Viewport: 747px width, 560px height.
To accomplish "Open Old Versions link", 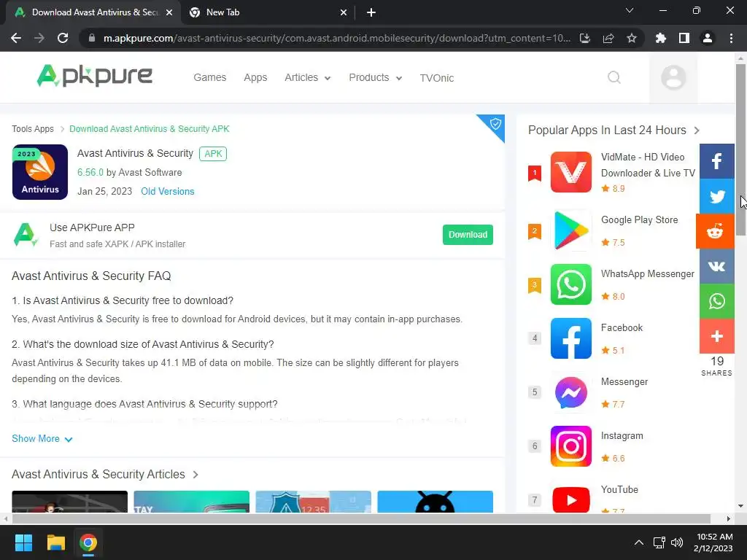I will pyautogui.click(x=168, y=192).
